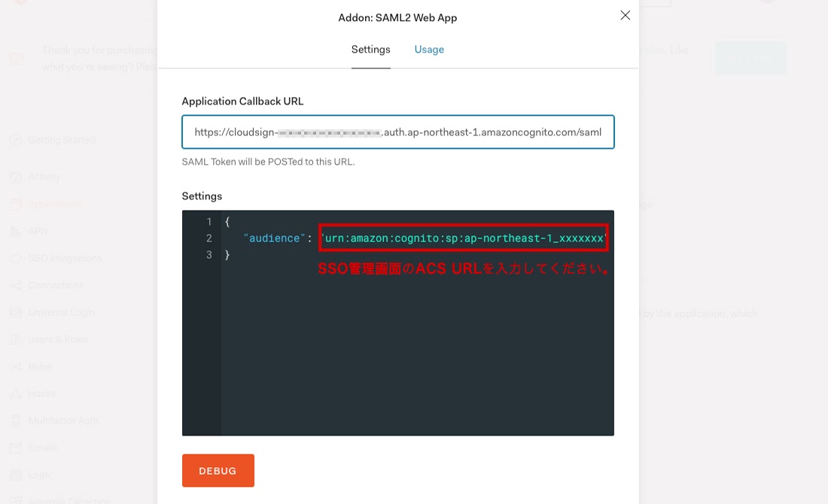Click the Rules sidebar icon

click(x=16, y=366)
